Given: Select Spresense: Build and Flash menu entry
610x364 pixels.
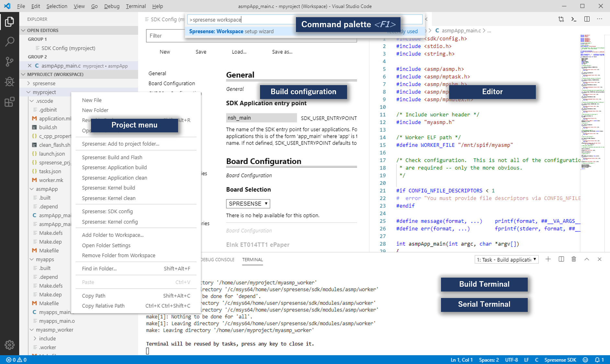Looking at the screenshot, I should (x=112, y=157).
